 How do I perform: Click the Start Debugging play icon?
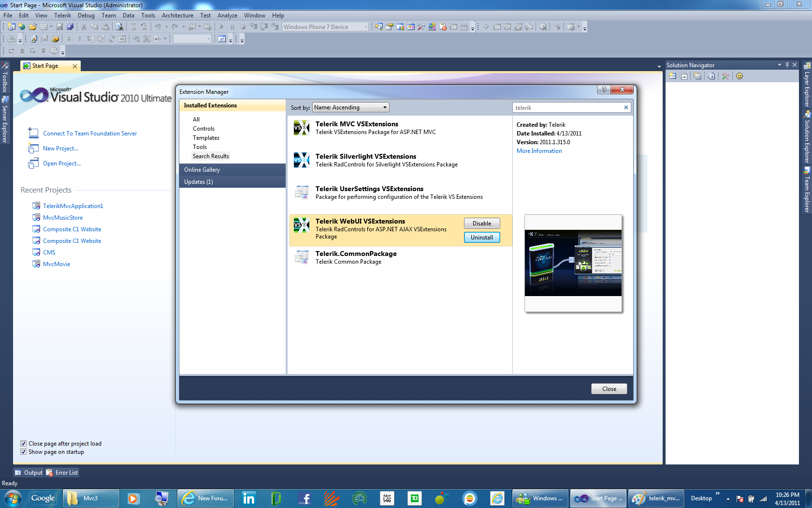[x=221, y=27]
